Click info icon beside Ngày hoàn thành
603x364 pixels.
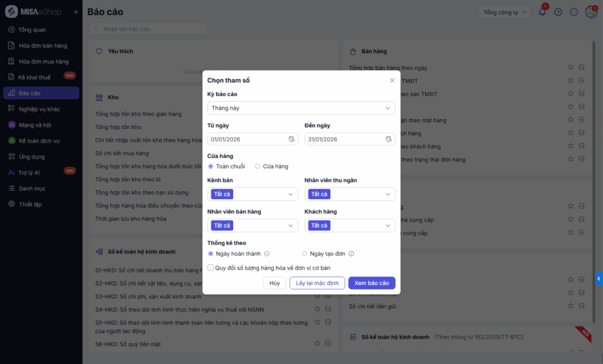267,254
